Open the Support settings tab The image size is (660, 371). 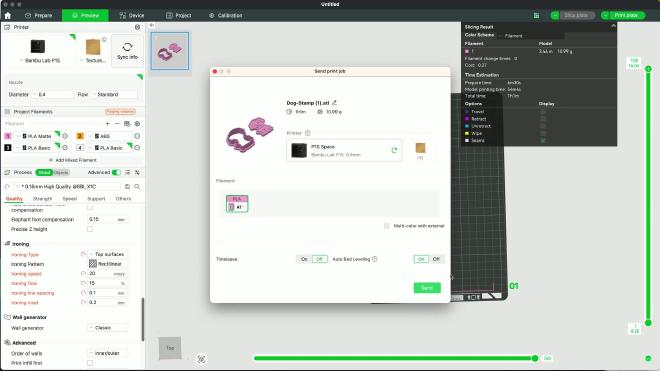96,199
